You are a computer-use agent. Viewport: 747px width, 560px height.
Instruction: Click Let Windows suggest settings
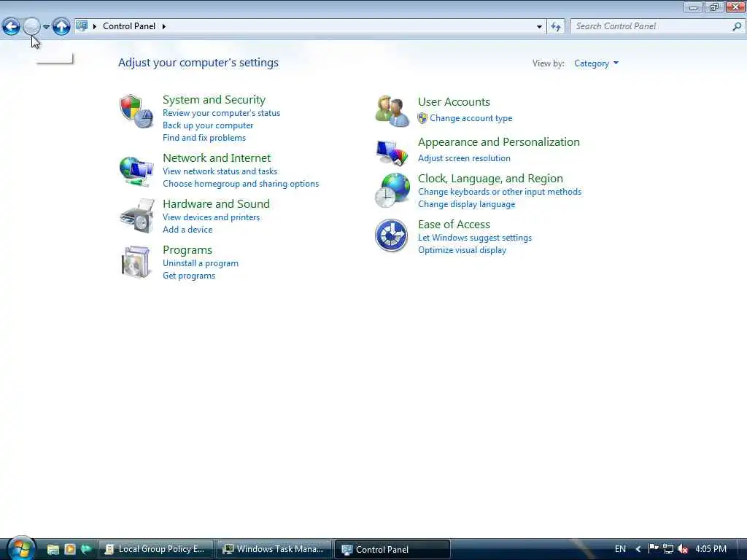point(474,238)
